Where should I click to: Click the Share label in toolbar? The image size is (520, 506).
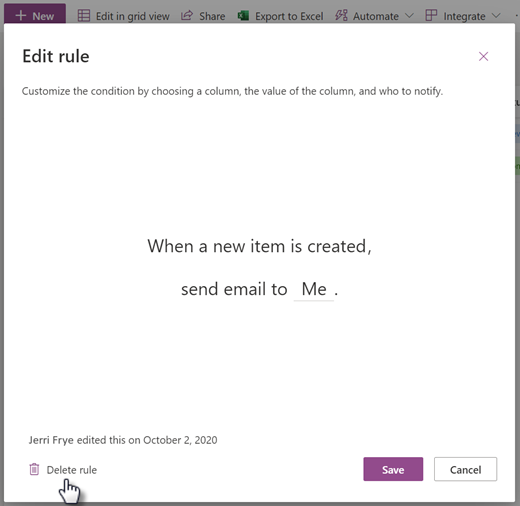click(x=212, y=16)
